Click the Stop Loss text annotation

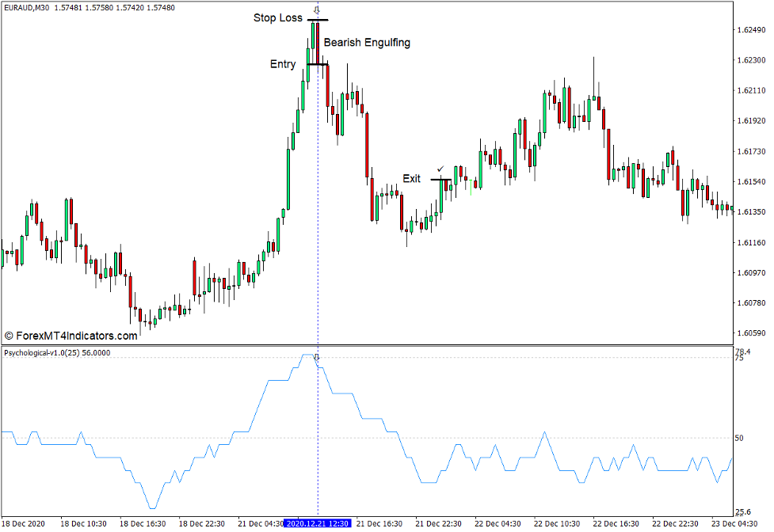point(276,17)
